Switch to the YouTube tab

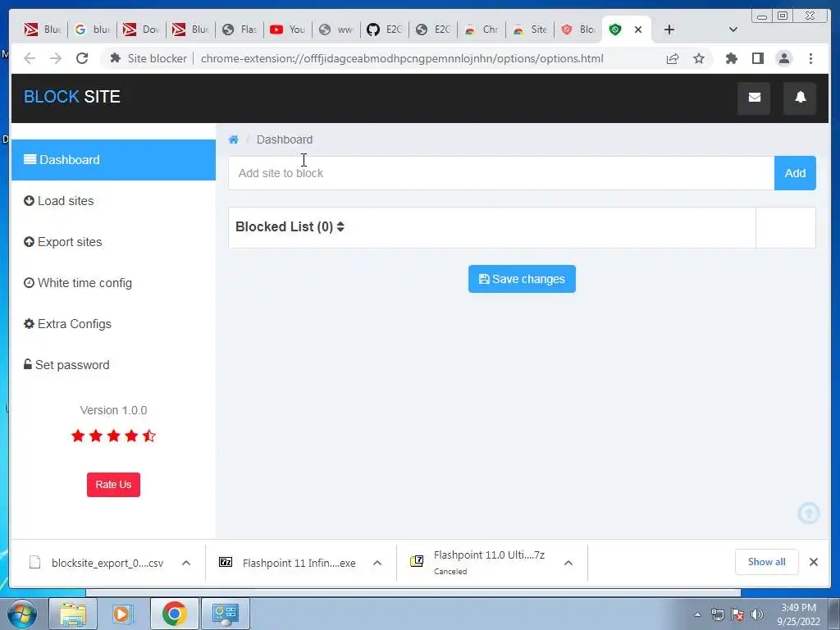click(x=288, y=30)
